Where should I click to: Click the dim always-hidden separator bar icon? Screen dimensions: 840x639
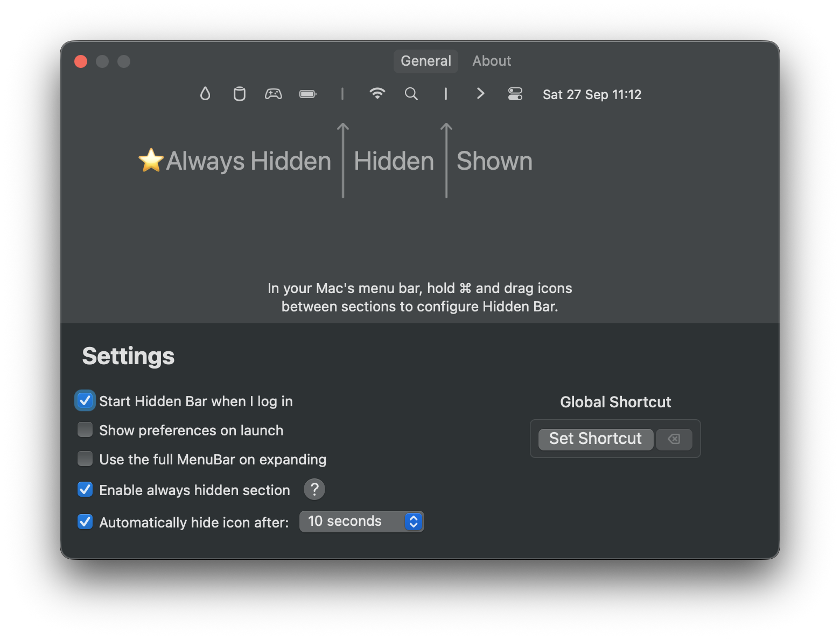point(342,94)
